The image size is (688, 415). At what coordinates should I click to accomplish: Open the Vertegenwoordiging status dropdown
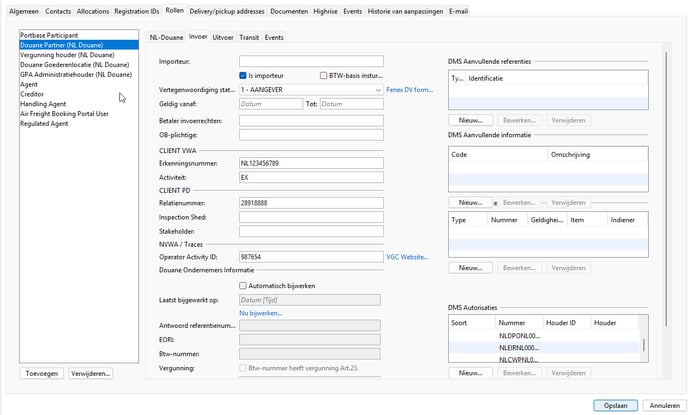pyautogui.click(x=311, y=90)
